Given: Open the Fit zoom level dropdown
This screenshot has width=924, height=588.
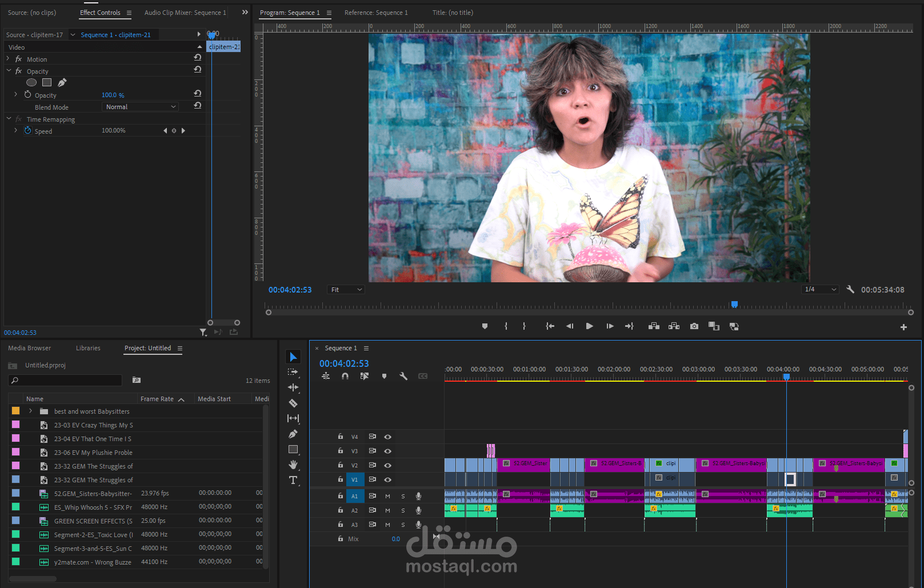Looking at the screenshot, I should (346, 290).
